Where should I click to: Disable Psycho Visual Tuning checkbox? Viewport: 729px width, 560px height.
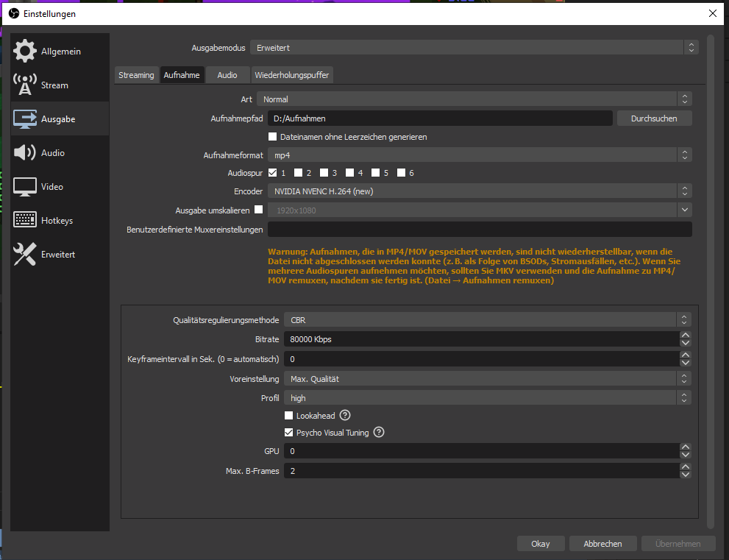pyautogui.click(x=289, y=433)
